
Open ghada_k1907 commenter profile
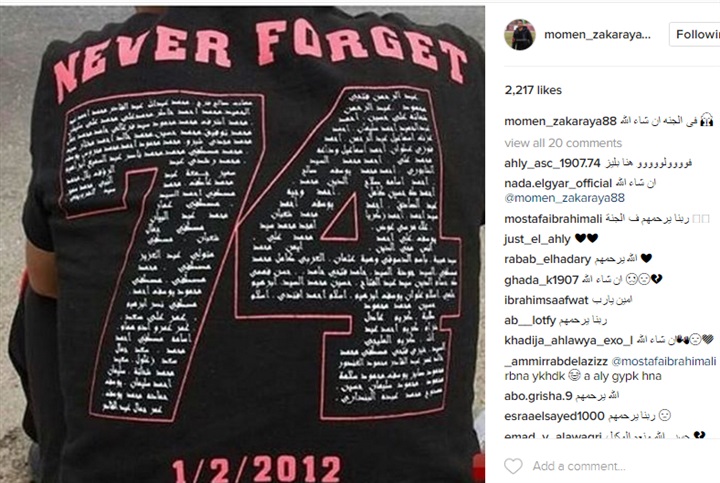coord(541,280)
